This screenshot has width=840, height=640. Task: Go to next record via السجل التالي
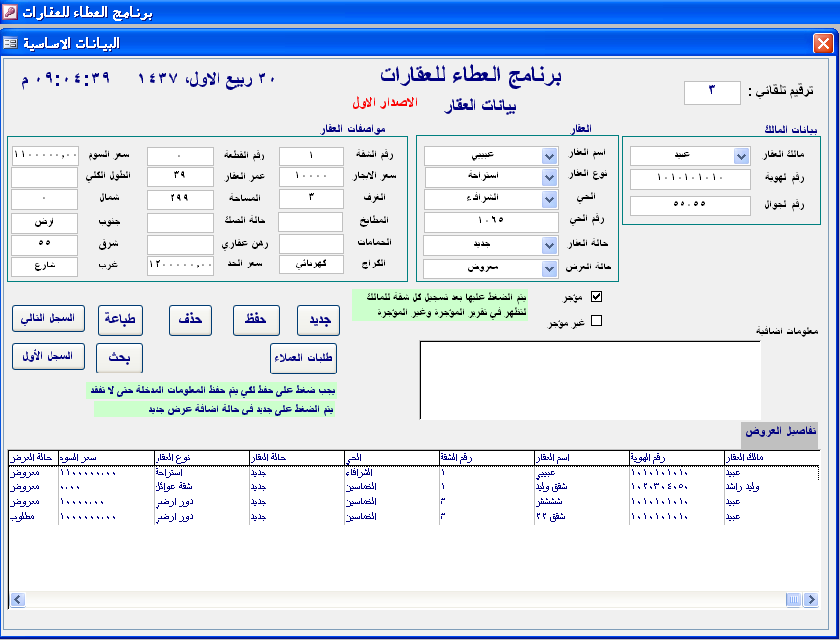point(49,318)
